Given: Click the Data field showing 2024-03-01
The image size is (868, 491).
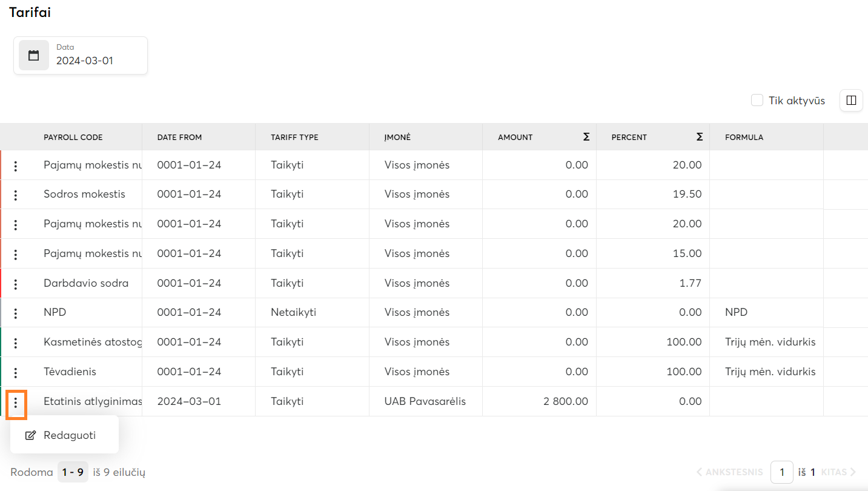Looking at the screenshot, I should tap(97, 61).
